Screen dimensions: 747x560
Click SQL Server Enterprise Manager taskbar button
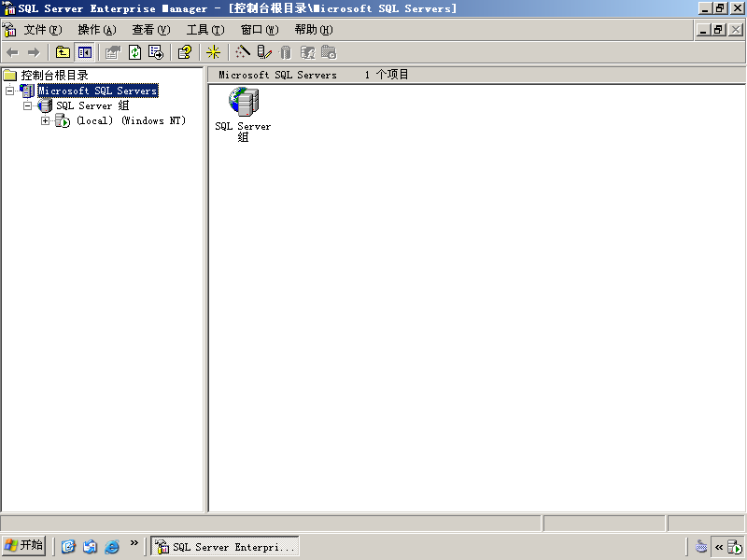(225, 546)
